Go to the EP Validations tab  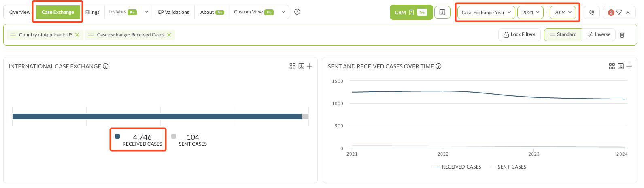coord(174,12)
